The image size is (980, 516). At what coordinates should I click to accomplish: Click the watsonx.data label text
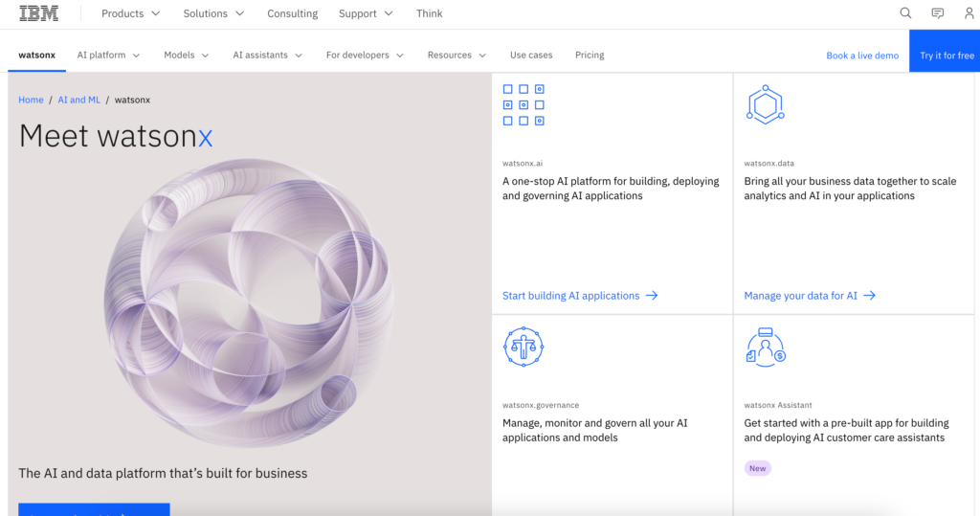(768, 164)
